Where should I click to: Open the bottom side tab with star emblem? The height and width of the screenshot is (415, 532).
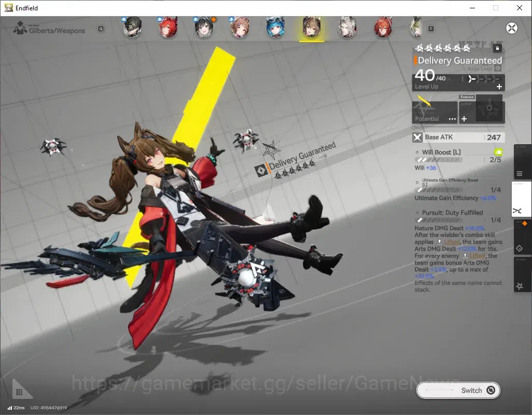(523, 274)
